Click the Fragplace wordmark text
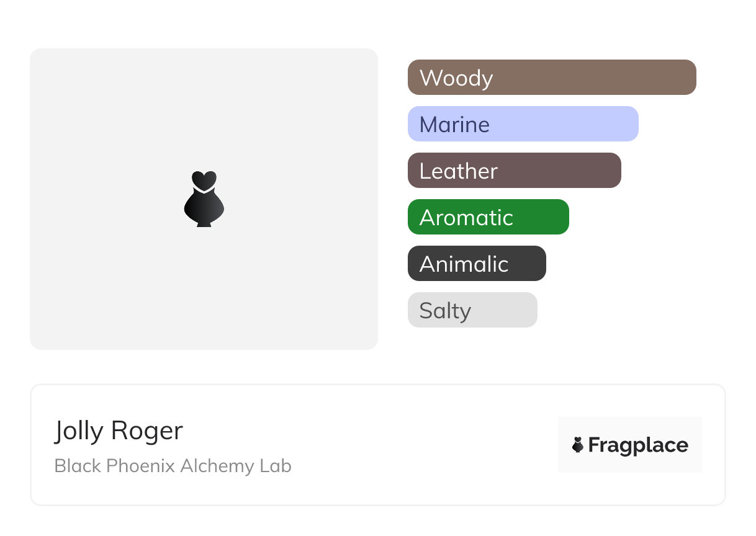Image resolution: width=756 pixels, height=536 pixels. coord(638,445)
